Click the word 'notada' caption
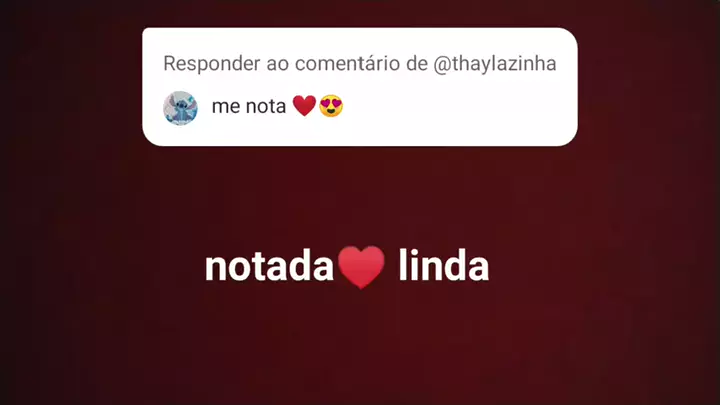The width and height of the screenshot is (720, 405). 269,266
